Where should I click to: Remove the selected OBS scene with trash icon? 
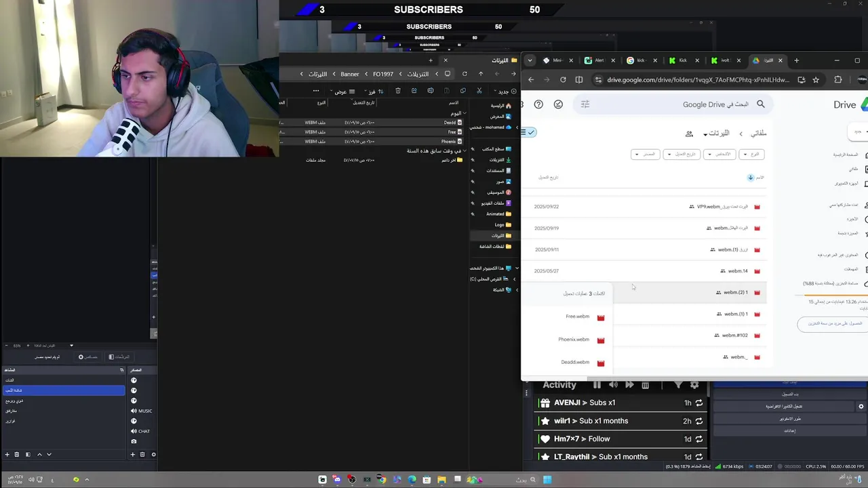tap(17, 455)
